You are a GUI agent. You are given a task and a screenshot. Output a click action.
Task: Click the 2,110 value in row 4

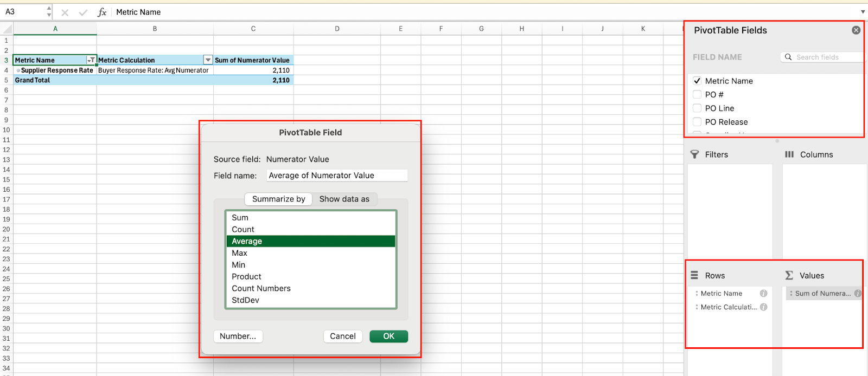[253, 70]
